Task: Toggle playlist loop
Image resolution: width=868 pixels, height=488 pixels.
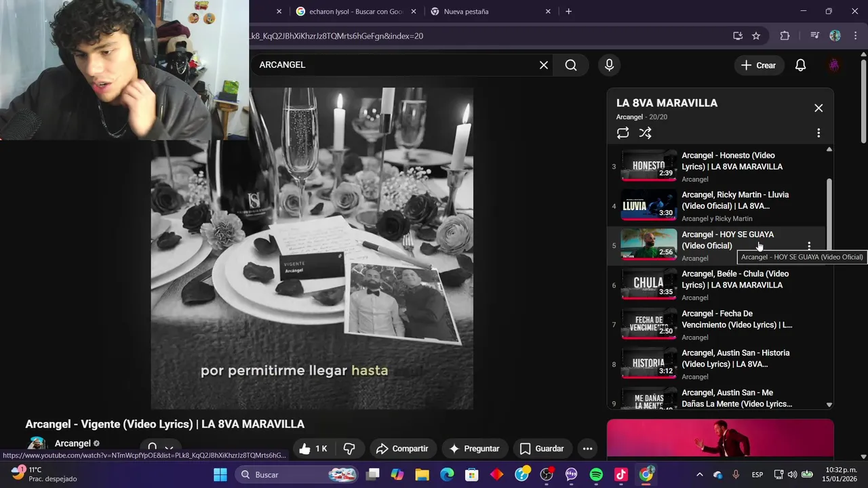Action: pyautogui.click(x=623, y=133)
